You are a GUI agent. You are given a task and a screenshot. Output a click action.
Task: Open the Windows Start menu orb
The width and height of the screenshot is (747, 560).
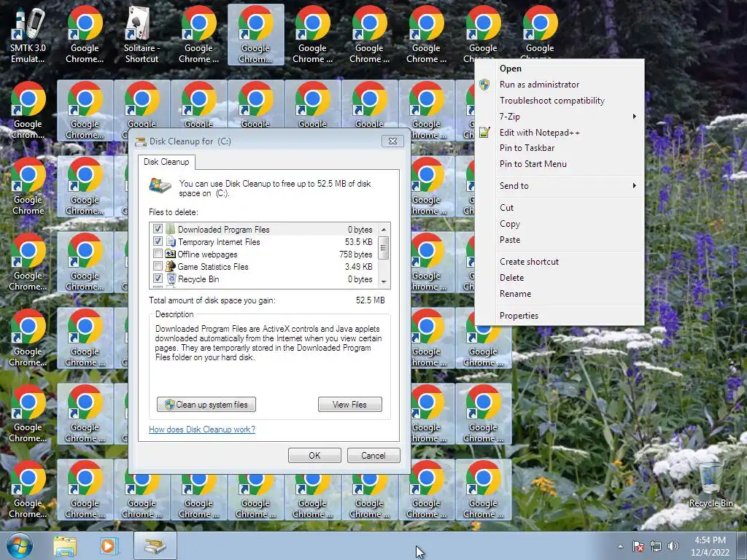(20, 545)
